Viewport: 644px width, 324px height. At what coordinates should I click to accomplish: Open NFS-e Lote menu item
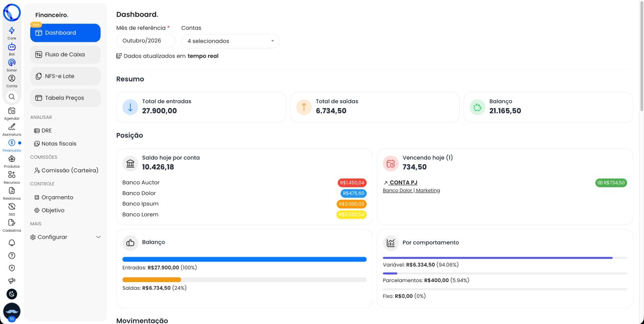(65, 76)
